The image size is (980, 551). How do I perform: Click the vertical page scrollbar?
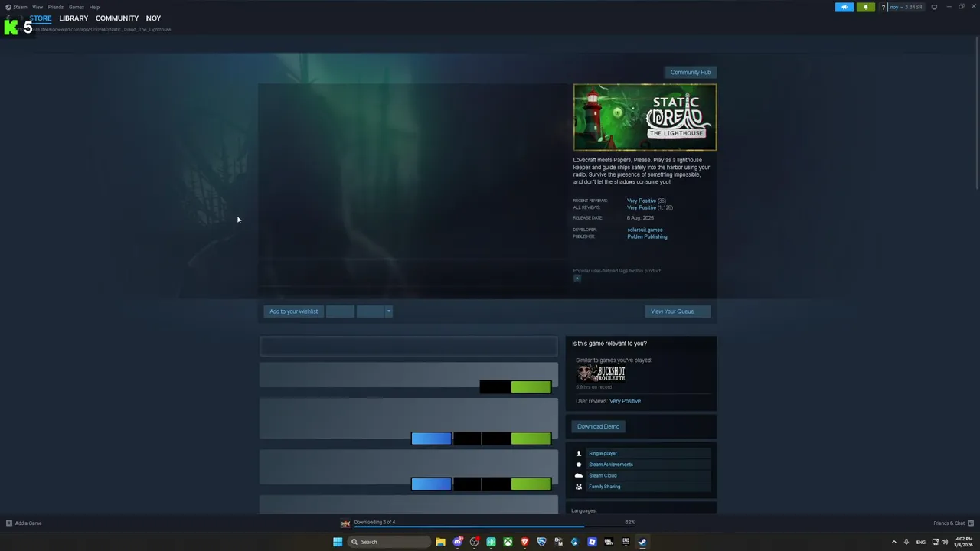pyautogui.click(x=976, y=115)
